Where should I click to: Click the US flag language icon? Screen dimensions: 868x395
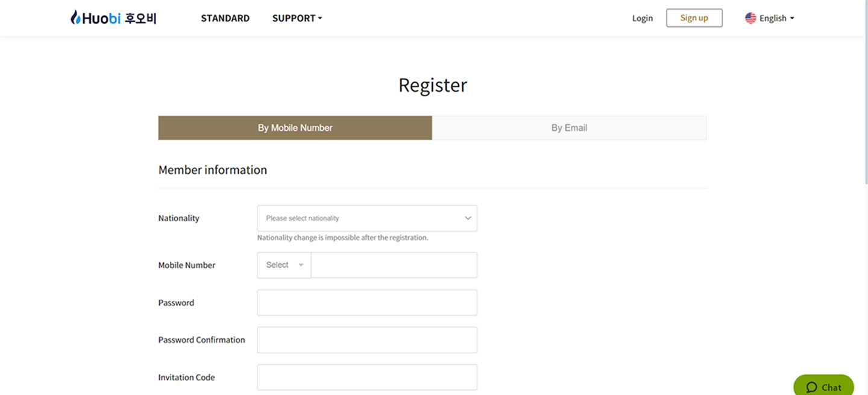pyautogui.click(x=750, y=18)
